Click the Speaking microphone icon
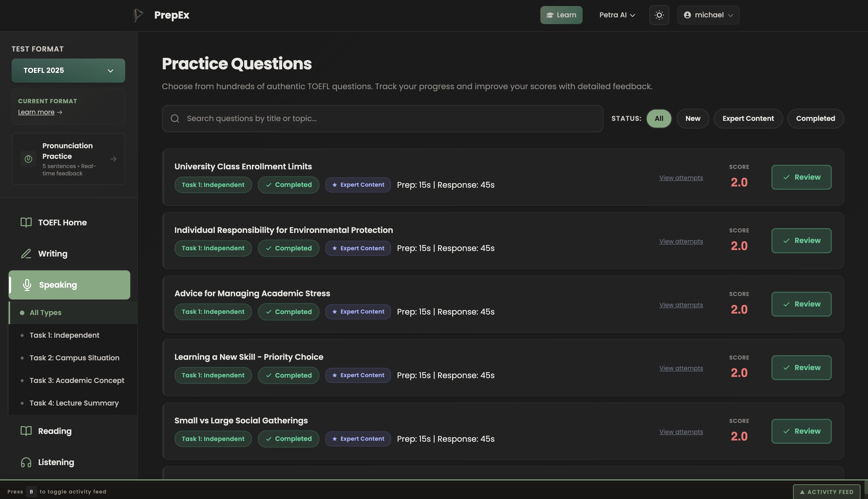This screenshot has height=499, width=868. click(27, 285)
